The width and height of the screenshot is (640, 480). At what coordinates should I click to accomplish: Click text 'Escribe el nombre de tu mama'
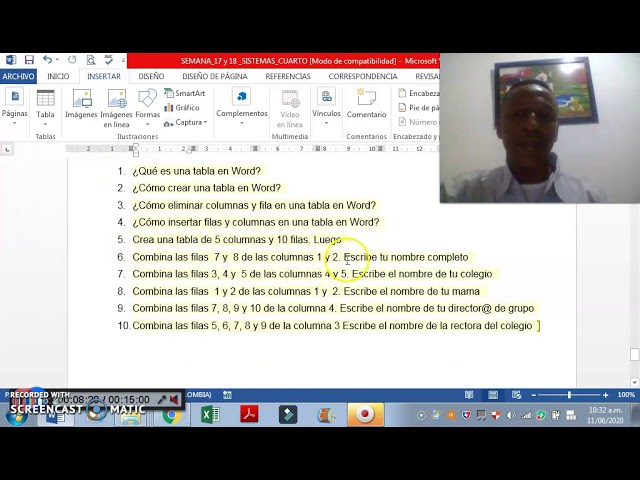coord(411,291)
